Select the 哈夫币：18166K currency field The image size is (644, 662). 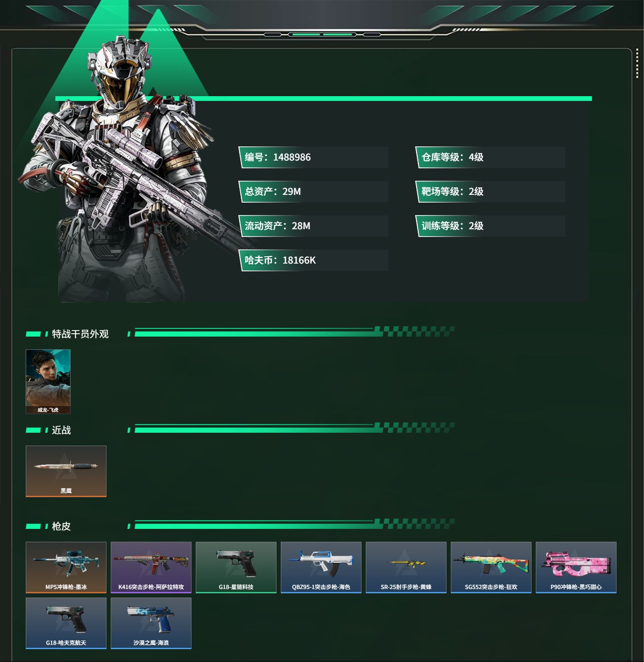pyautogui.click(x=313, y=260)
